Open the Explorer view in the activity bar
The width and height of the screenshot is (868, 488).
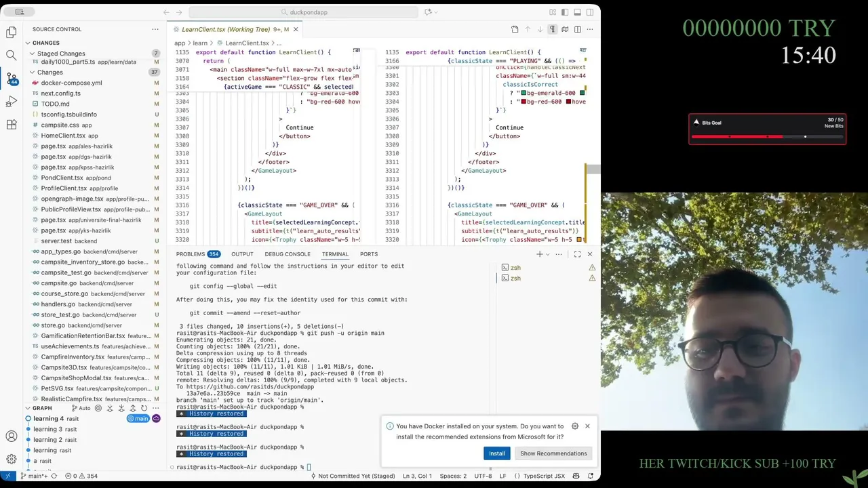[x=12, y=32]
